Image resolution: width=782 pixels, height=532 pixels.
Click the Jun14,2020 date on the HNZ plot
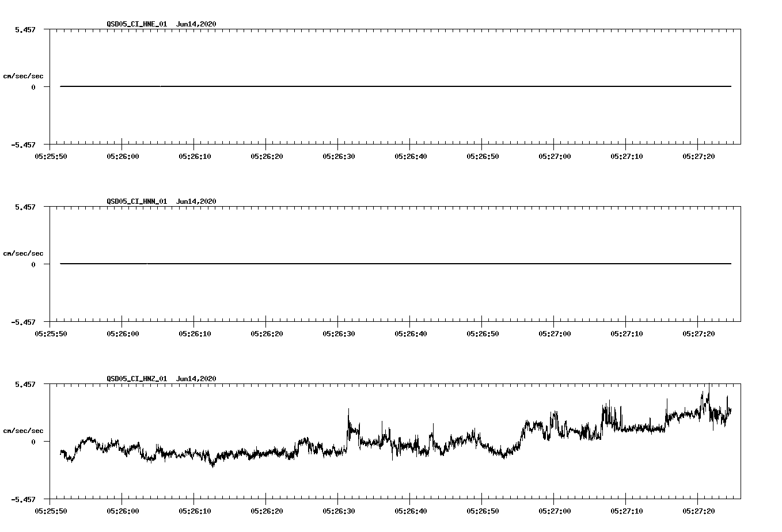pos(196,379)
